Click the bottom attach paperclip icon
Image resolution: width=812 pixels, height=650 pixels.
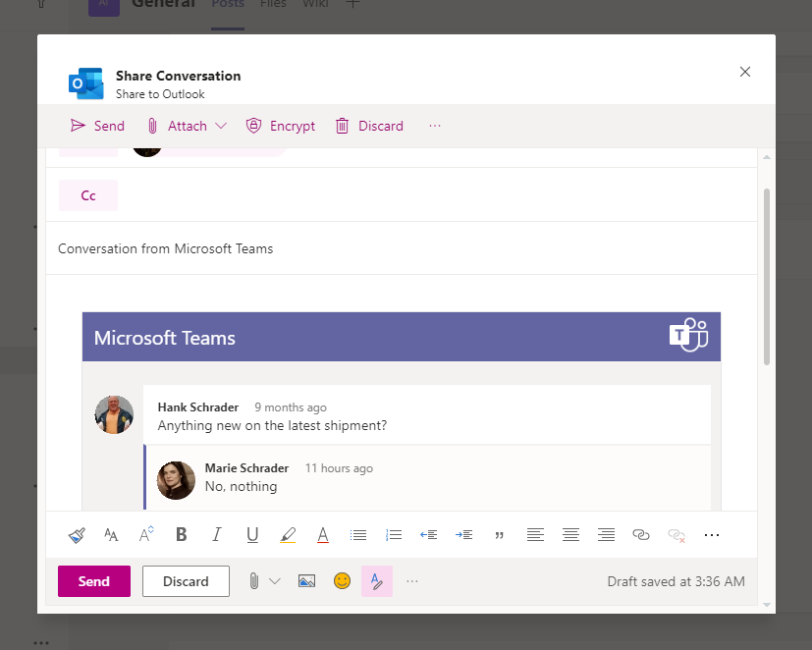pos(253,581)
